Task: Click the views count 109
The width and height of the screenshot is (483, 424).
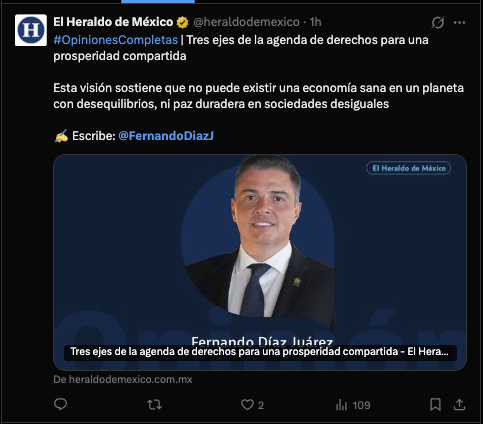Action: point(361,405)
